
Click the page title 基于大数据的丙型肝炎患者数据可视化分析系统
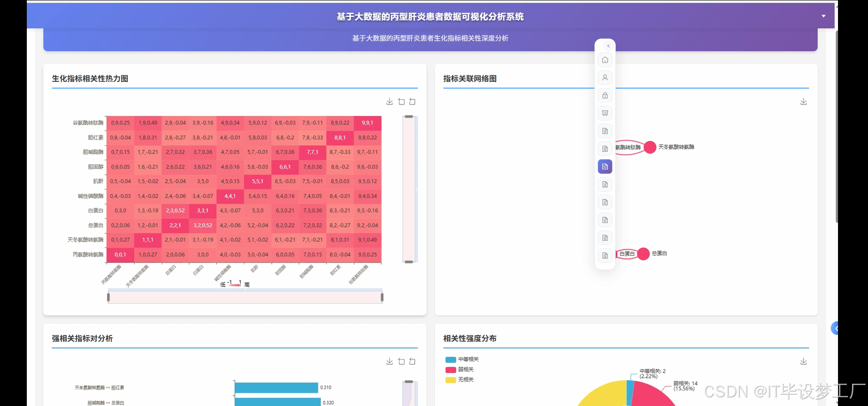point(430,17)
